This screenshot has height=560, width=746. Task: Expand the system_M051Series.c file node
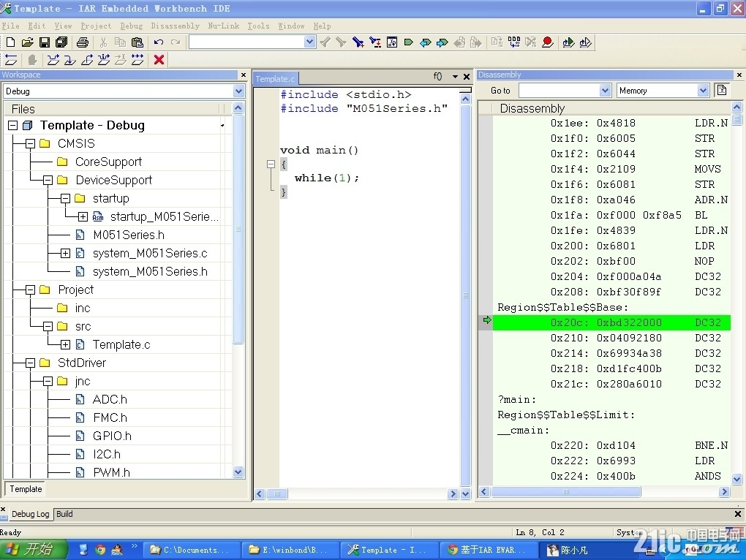[65, 254]
